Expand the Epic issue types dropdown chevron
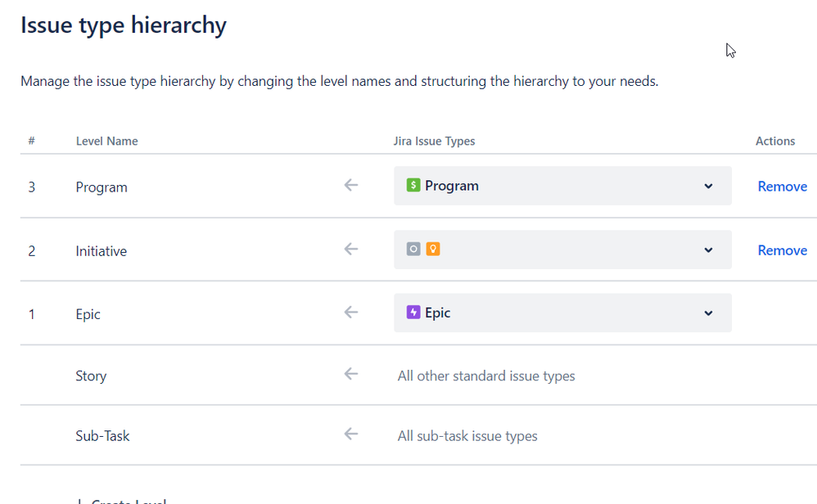The image size is (817, 504). click(x=708, y=313)
